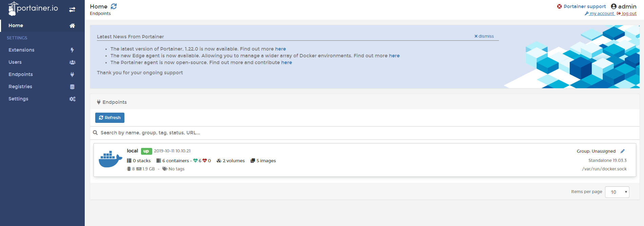
Task: Click the stacks list icon
Action: pos(129,161)
